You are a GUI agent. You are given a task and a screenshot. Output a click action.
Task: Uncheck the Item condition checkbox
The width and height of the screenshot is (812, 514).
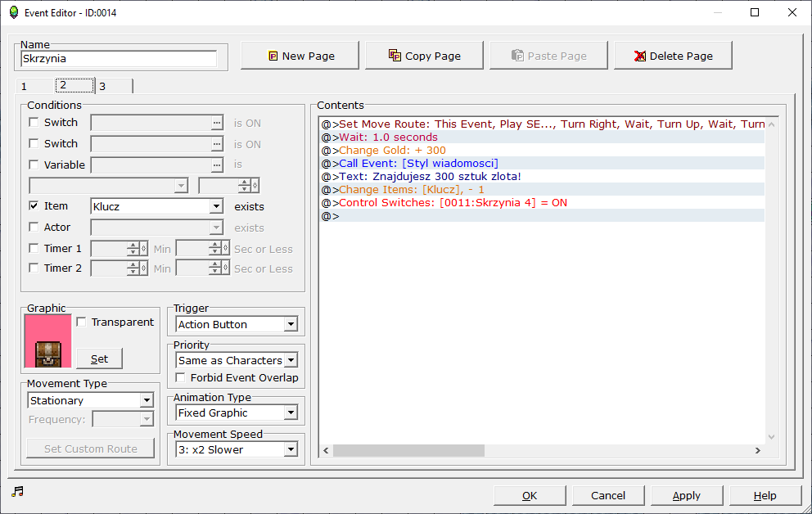pyautogui.click(x=34, y=206)
